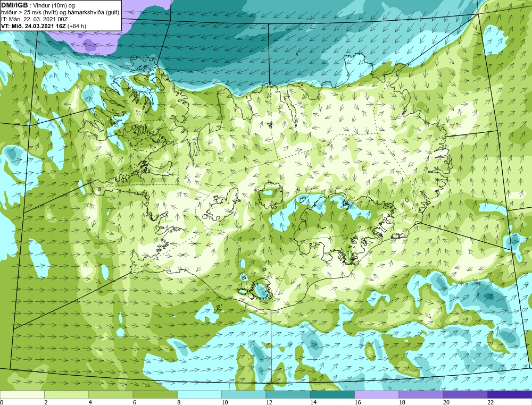Image resolution: width=532 pixels, height=406 pixels.
Task: Click the legend scale value '12'
Action: coord(269,402)
